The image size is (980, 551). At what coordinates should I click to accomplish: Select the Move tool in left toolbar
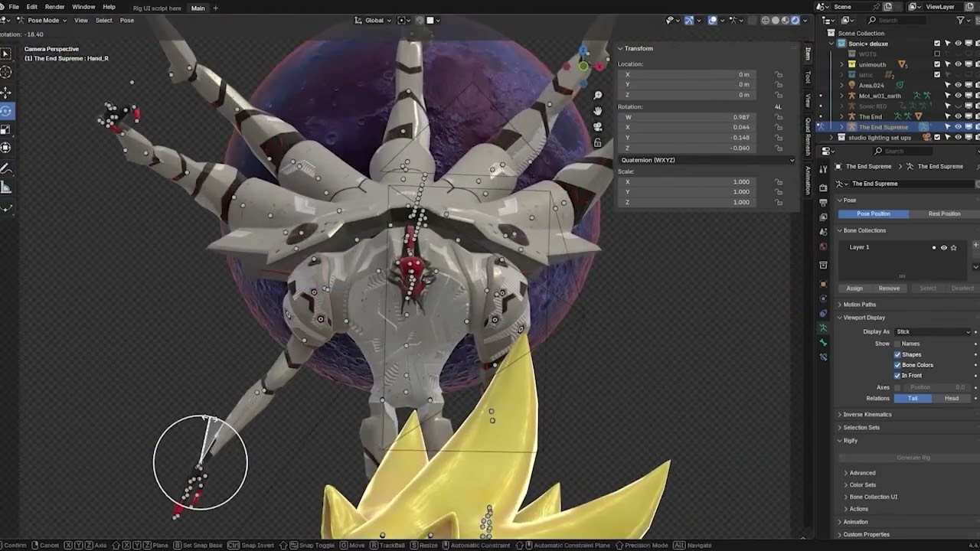pyautogui.click(x=5, y=93)
